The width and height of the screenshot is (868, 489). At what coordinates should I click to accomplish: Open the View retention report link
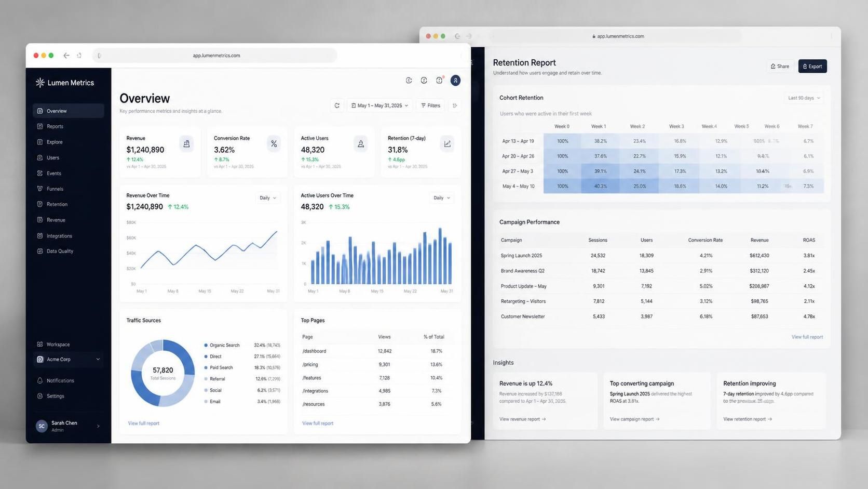pyautogui.click(x=748, y=419)
